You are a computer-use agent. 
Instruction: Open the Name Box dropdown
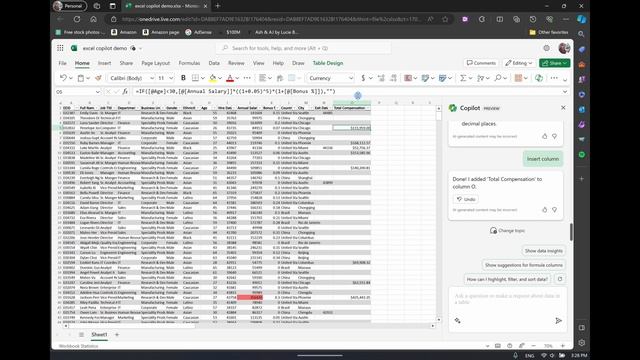click(x=98, y=92)
